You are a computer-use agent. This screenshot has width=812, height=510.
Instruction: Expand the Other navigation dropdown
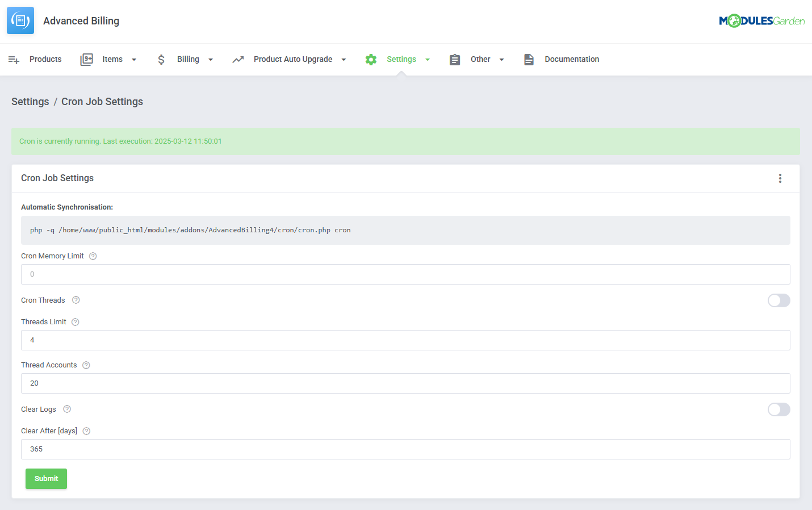tap(501, 59)
